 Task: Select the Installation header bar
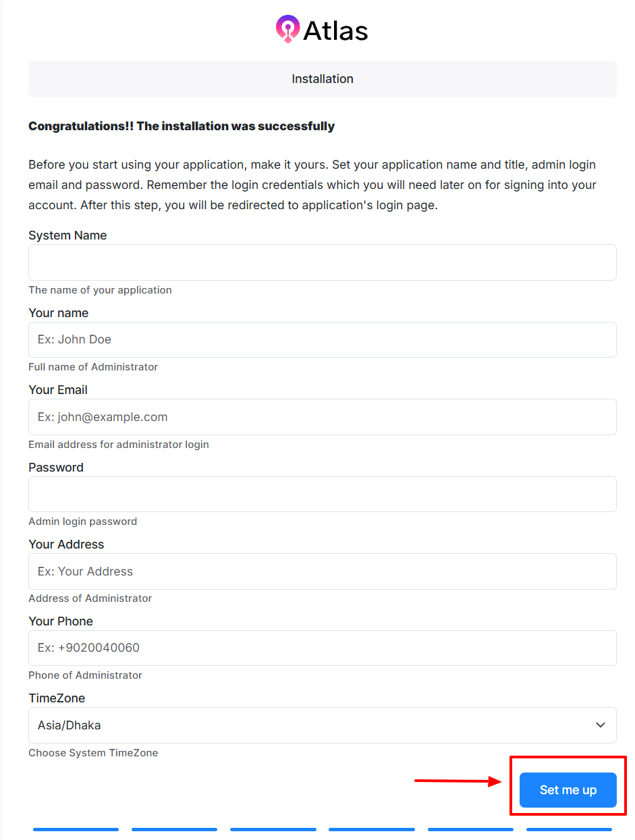point(322,79)
